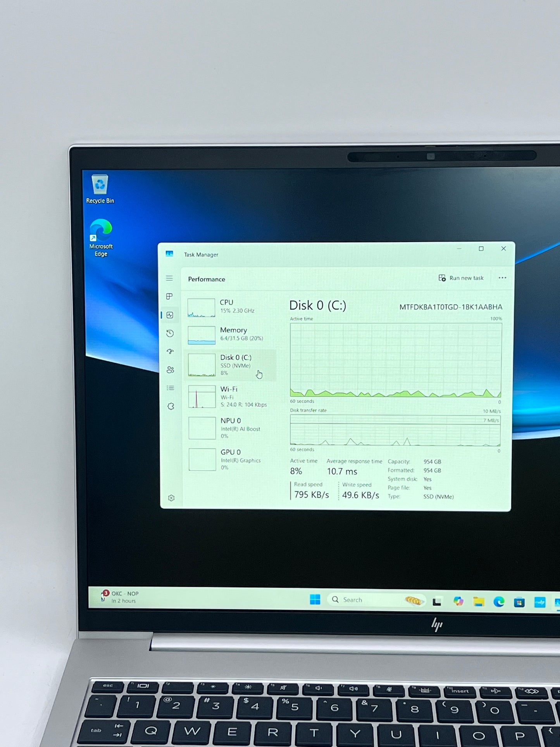Screen dimensions: 560x747
Task: Open the blue pulse app on taskbar
Action: pos(540,602)
